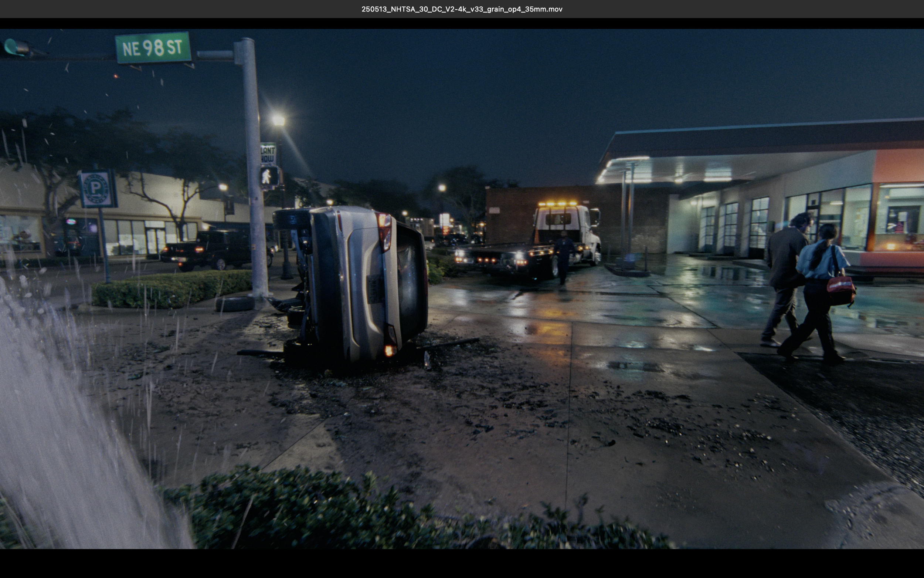This screenshot has height=578, width=924.
Task: Click the video filename in the title bar
Action: click(462, 9)
